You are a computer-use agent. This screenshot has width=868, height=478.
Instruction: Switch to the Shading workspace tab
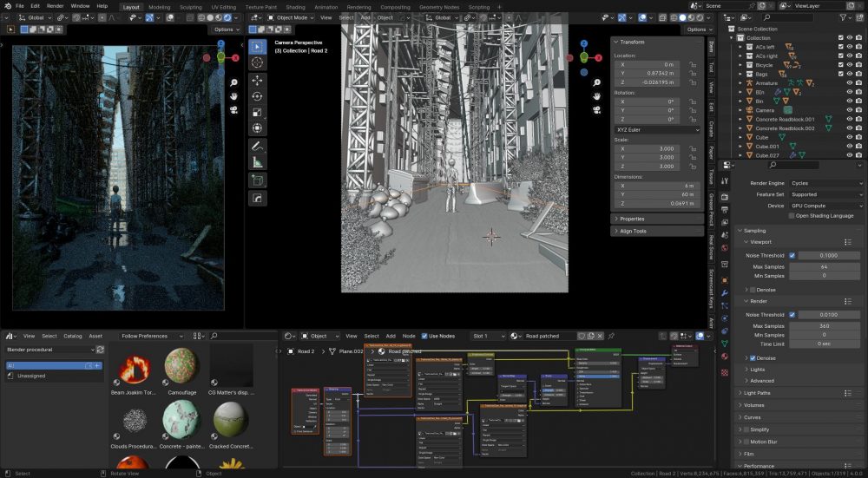pyautogui.click(x=296, y=7)
